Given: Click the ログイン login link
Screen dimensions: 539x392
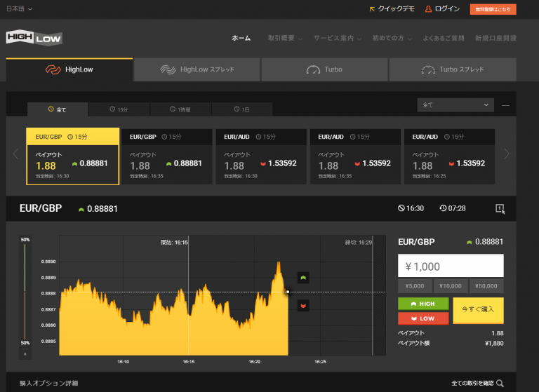Looking at the screenshot, I should click(x=442, y=9).
